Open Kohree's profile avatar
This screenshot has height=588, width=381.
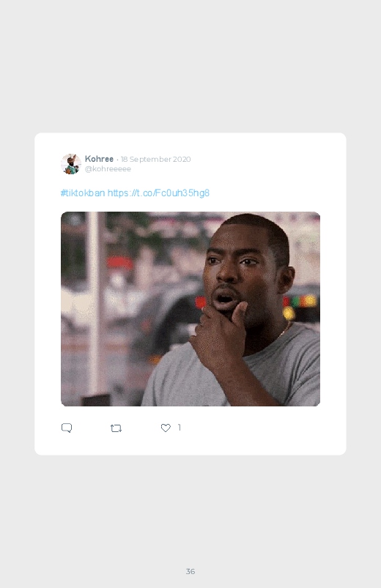(x=71, y=164)
